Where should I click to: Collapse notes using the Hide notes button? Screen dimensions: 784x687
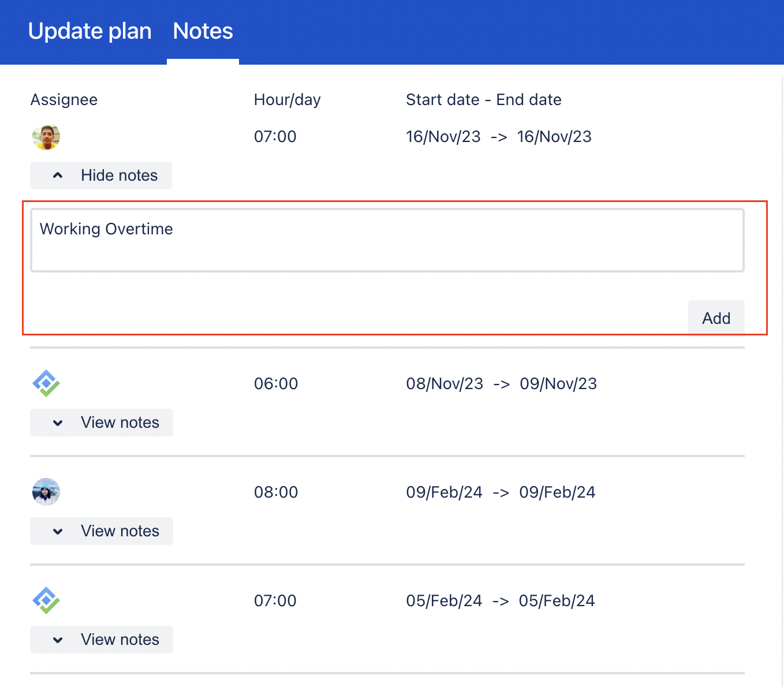(x=101, y=176)
